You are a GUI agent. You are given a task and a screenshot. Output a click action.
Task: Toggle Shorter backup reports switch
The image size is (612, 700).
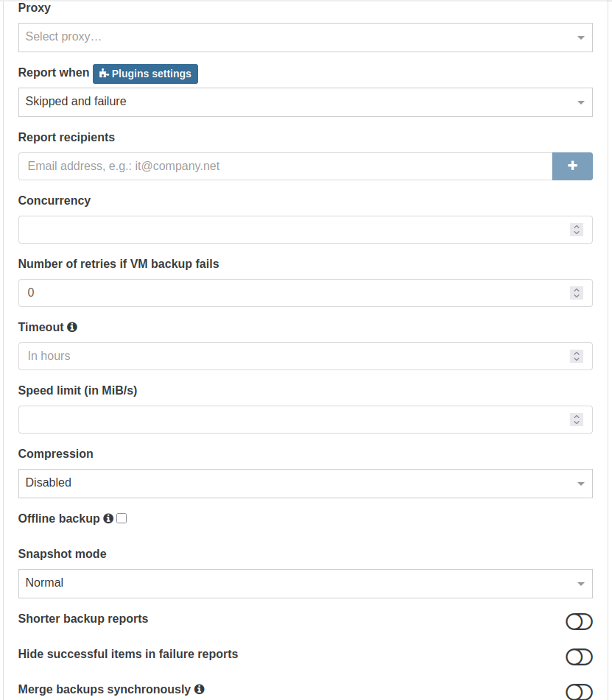[579, 622]
